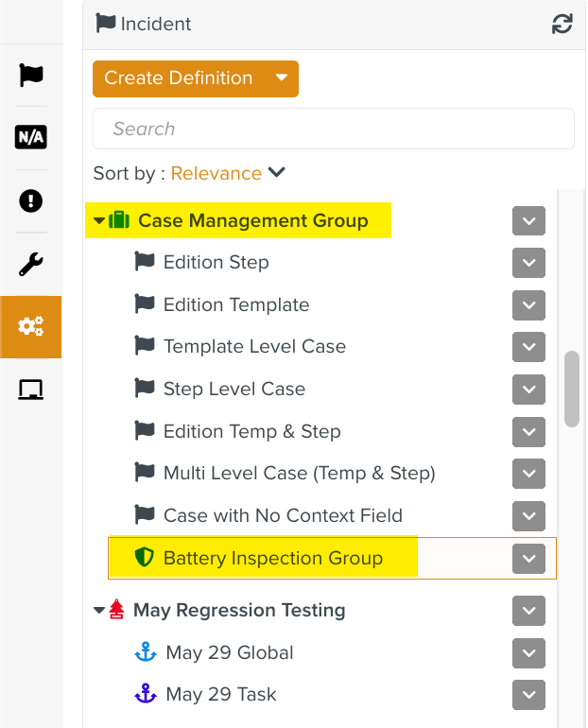This screenshot has width=588, height=728.
Task: Select Multi Level Case (Temp & Step)
Action: pos(299,473)
